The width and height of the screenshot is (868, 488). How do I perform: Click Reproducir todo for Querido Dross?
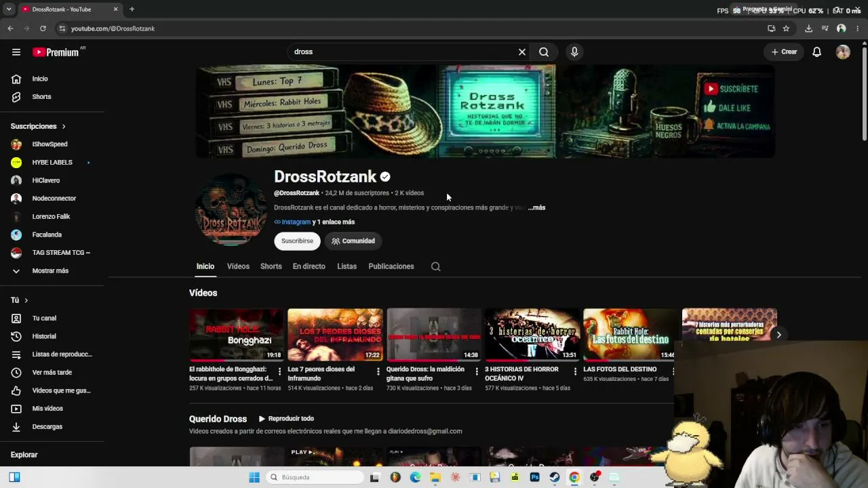coord(286,419)
